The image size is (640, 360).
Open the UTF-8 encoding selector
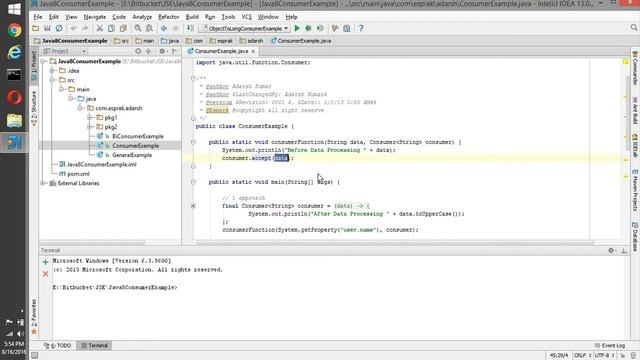click(604, 356)
